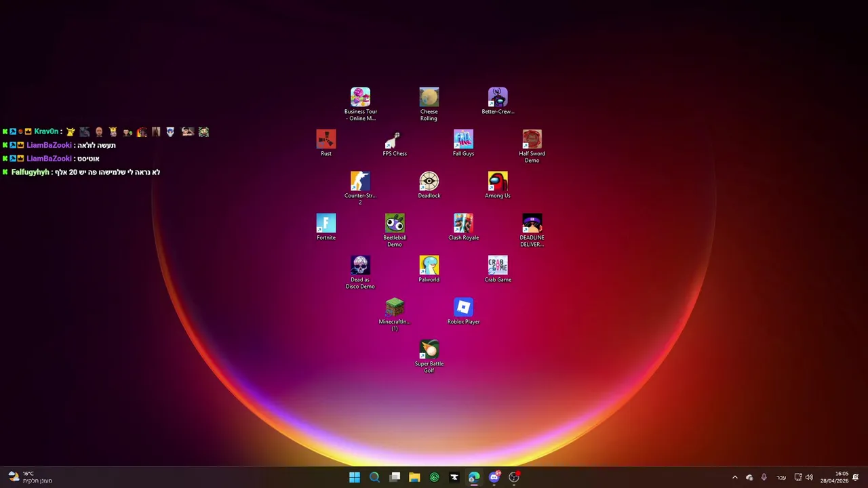
Task: Select the Fall Guys shortcut
Action: (463, 143)
